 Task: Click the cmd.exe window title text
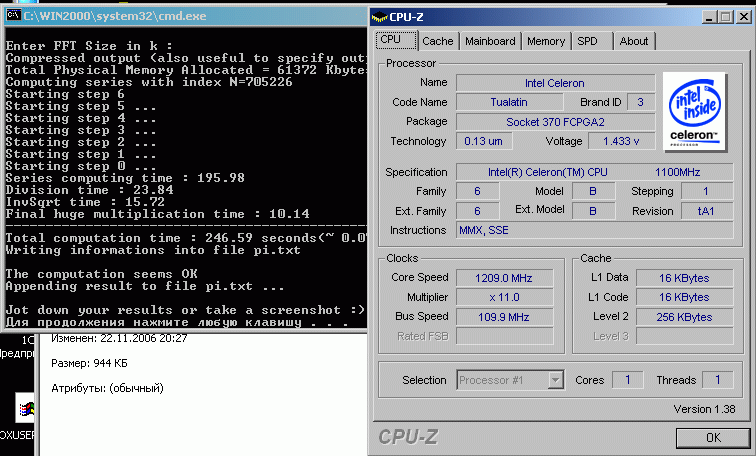pyautogui.click(x=115, y=16)
